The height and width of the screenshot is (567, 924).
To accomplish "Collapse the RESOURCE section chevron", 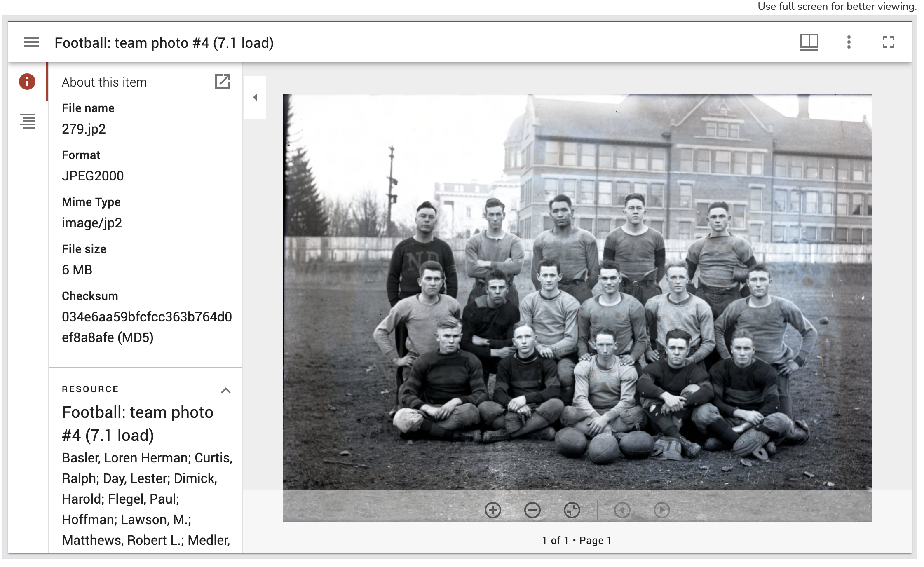I will click(x=225, y=390).
